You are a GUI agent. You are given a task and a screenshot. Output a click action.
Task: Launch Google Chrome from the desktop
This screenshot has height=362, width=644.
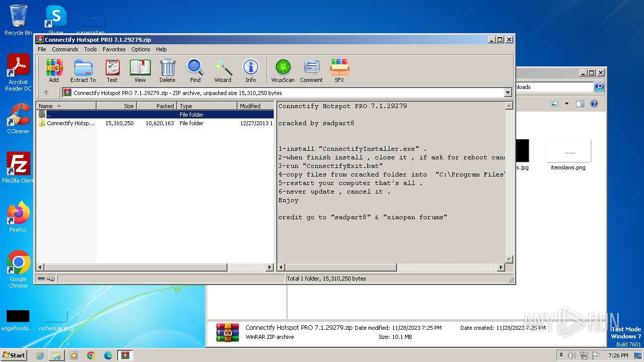[x=18, y=269]
